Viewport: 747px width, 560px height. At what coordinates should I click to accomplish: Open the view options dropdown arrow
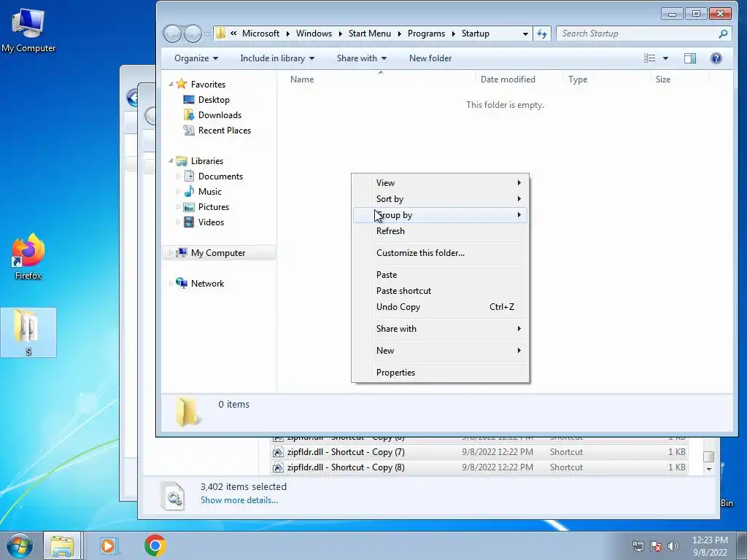point(665,58)
